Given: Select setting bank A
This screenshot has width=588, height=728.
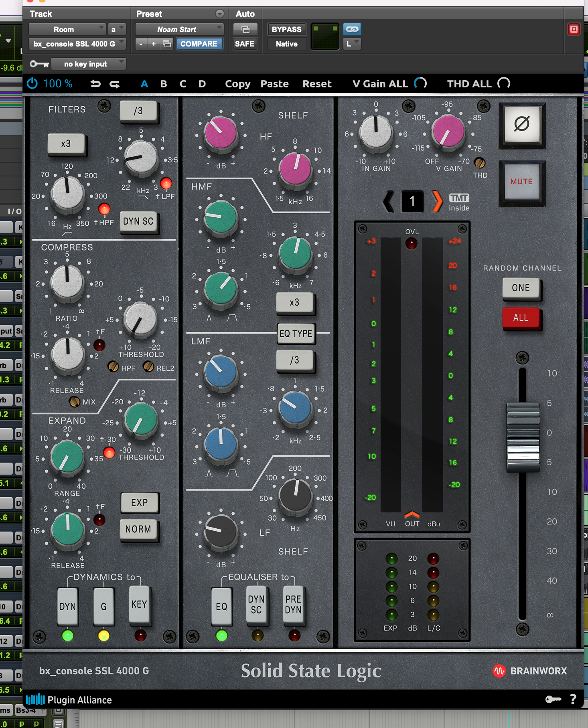Looking at the screenshot, I should pos(144,84).
